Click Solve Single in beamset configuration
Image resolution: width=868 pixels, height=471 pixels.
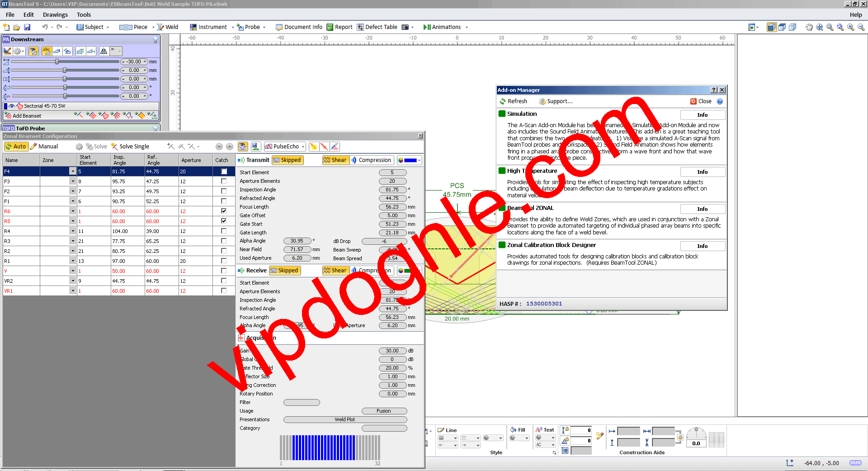130,147
